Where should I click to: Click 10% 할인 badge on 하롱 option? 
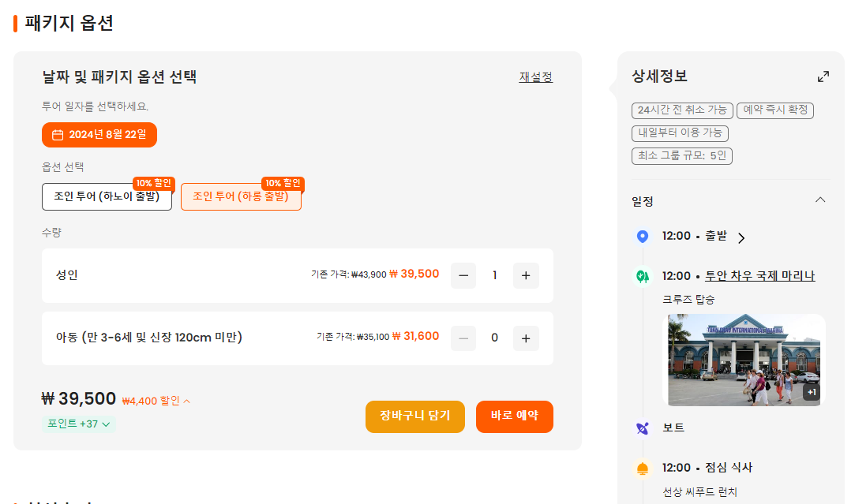coord(283,183)
